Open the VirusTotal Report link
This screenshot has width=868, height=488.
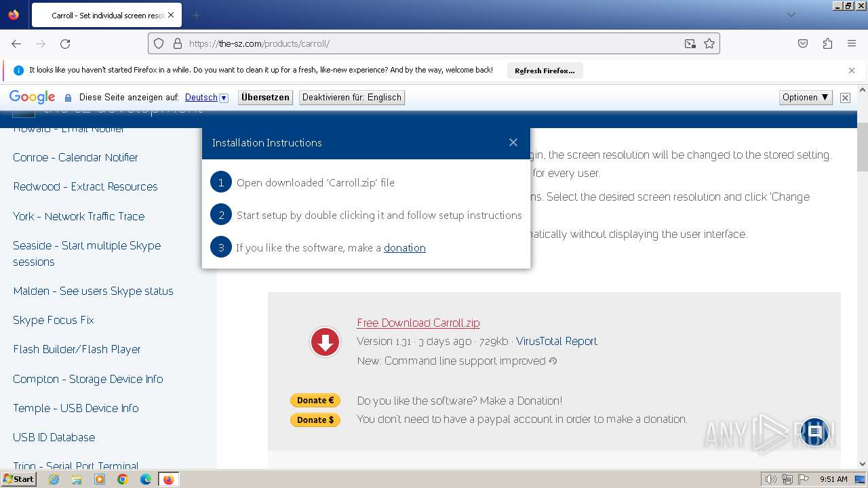(x=557, y=342)
